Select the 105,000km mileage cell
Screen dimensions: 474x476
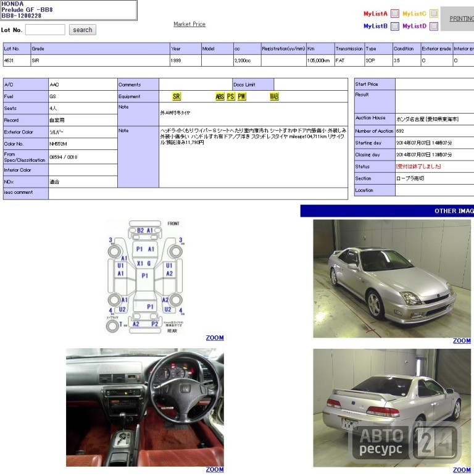click(x=320, y=61)
